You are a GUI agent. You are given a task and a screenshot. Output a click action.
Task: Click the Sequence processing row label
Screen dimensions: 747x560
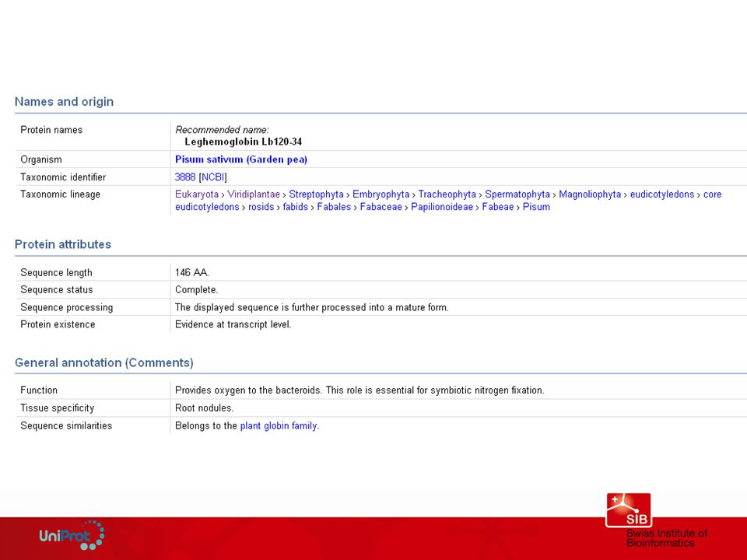pyautogui.click(x=67, y=307)
